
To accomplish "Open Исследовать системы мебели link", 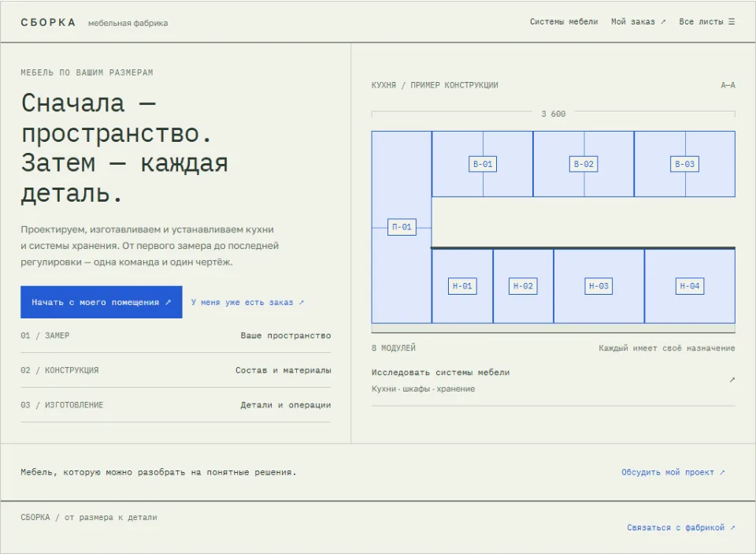I will click(x=553, y=381).
